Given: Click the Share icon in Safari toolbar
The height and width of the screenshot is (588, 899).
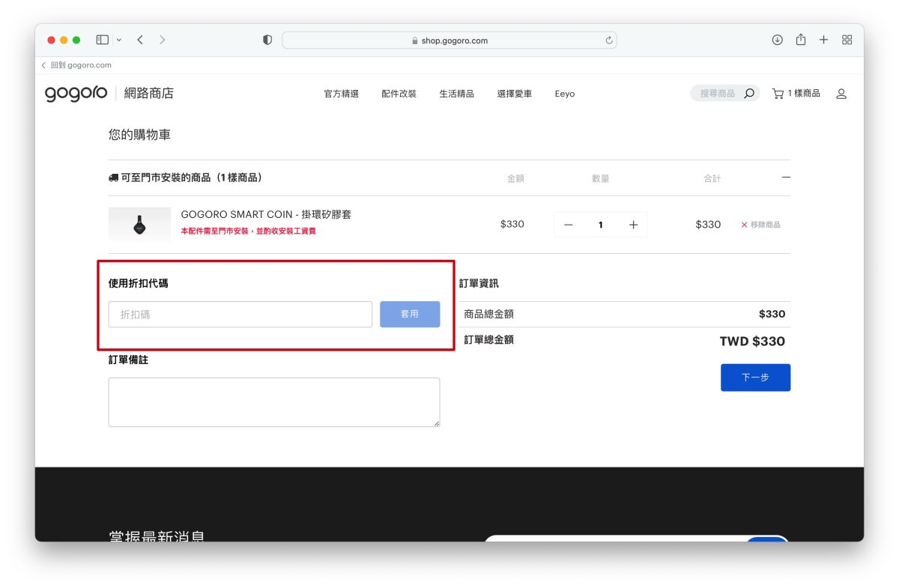Looking at the screenshot, I should point(801,40).
